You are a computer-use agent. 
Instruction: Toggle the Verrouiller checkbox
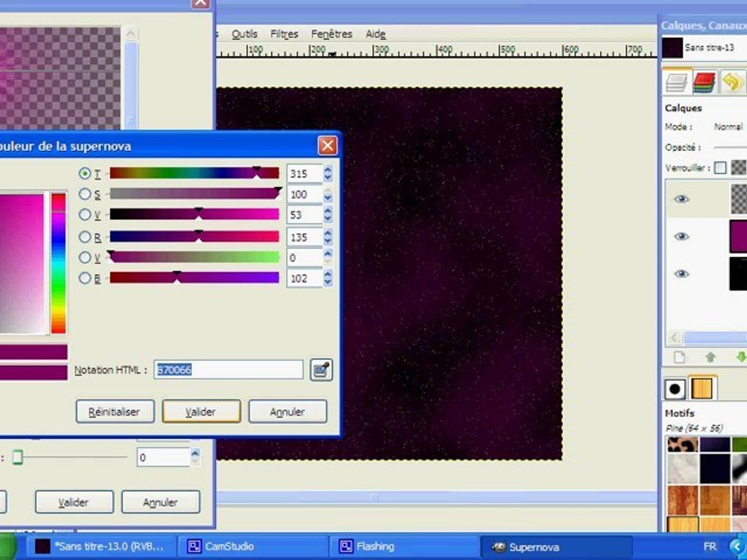pos(720,167)
